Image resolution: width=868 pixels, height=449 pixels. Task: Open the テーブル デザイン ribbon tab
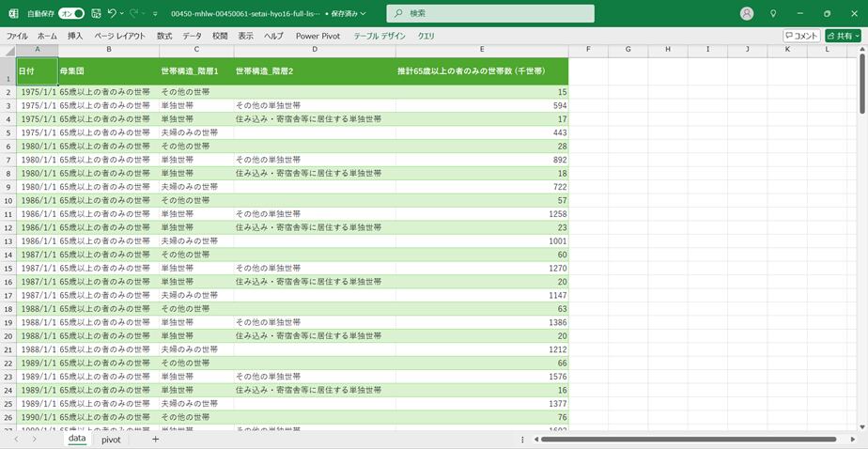(x=380, y=36)
